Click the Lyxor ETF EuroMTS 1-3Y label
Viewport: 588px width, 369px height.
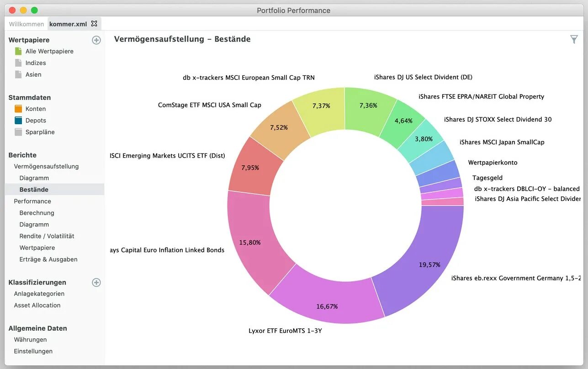[x=285, y=331]
